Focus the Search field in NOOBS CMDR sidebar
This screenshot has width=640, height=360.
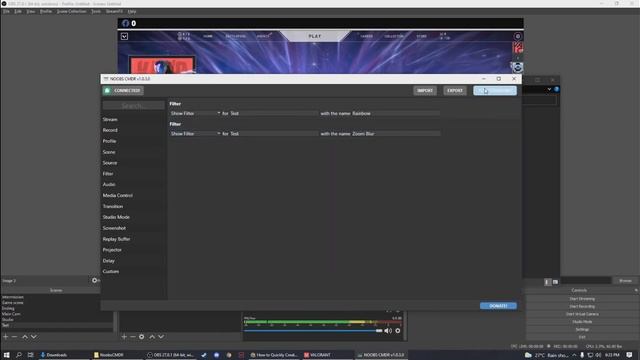pyautogui.click(x=133, y=106)
